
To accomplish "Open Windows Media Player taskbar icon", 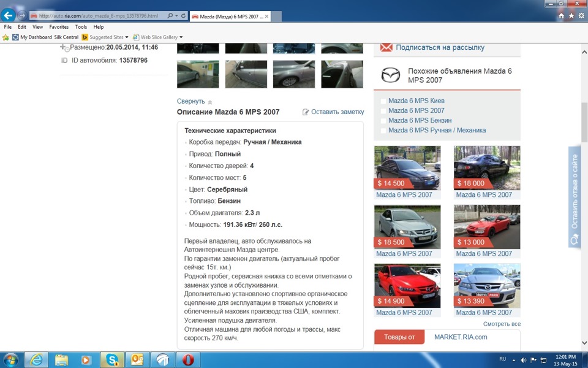I will (x=86, y=360).
